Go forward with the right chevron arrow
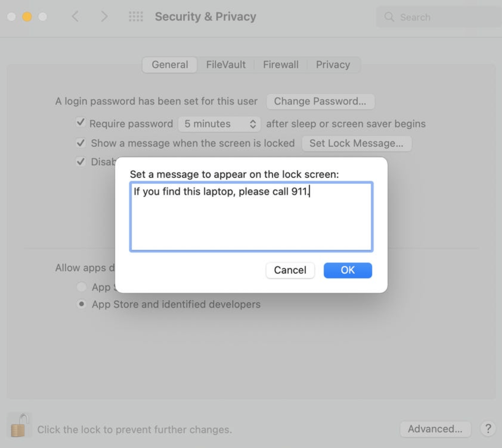The image size is (502, 448). pos(104,17)
